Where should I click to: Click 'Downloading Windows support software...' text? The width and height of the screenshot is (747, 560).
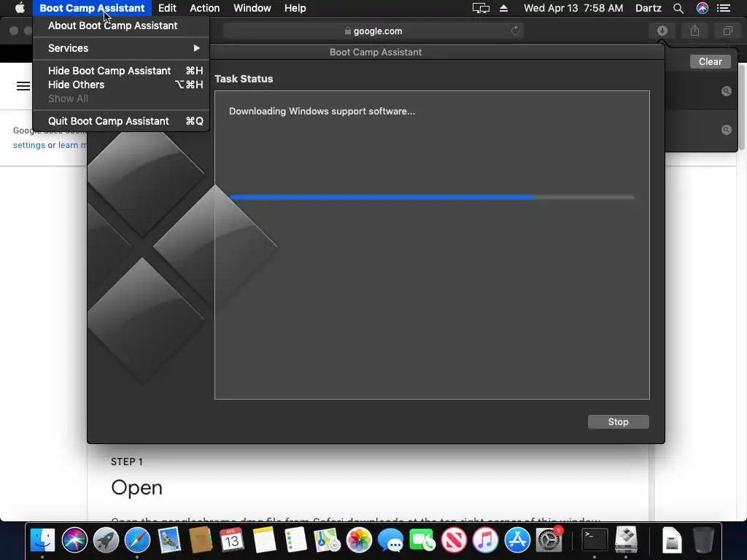[x=322, y=112]
